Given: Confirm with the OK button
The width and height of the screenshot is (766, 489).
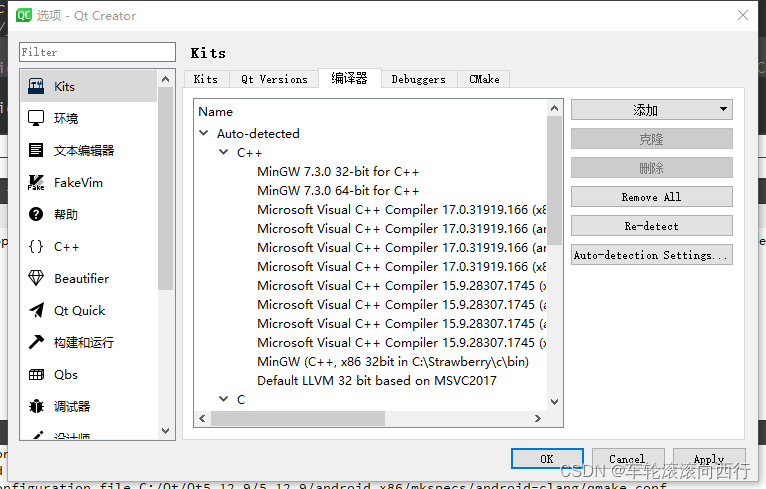Looking at the screenshot, I should (547, 459).
